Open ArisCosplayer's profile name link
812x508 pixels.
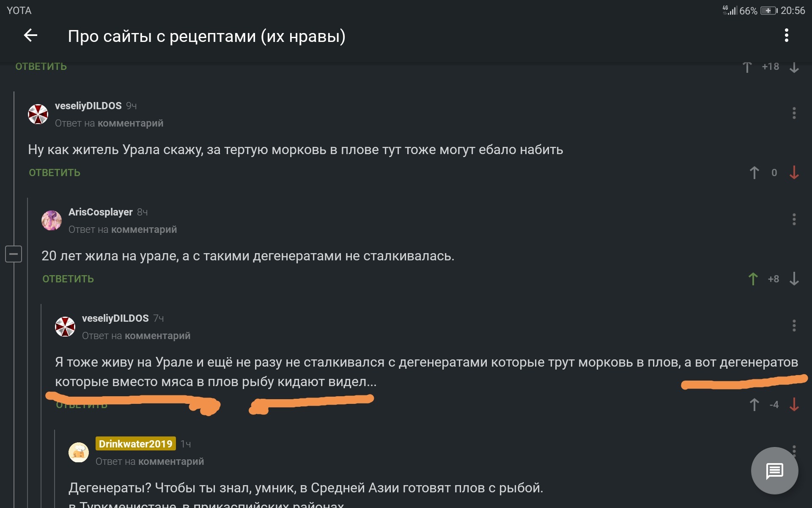point(101,212)
